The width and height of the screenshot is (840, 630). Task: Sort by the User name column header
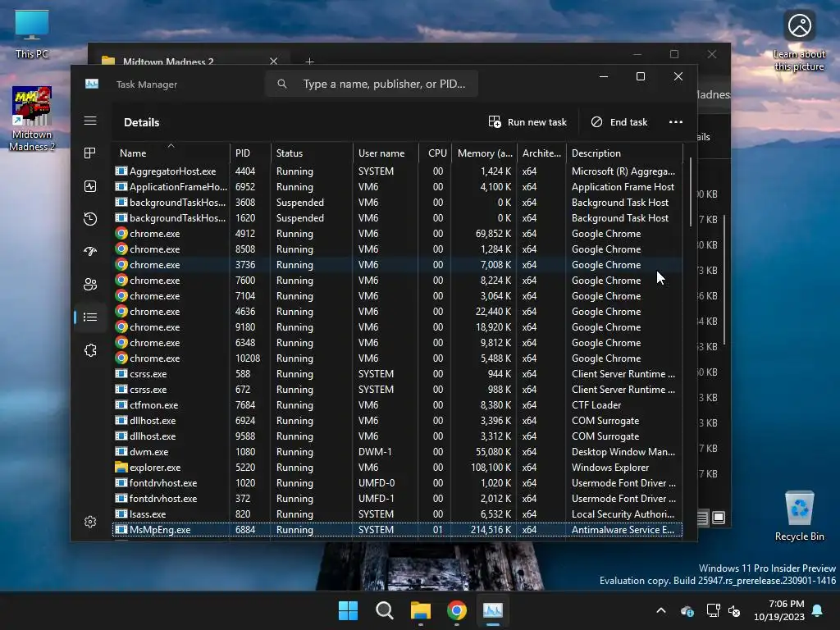pyautogui.click(x=386, y=153)
